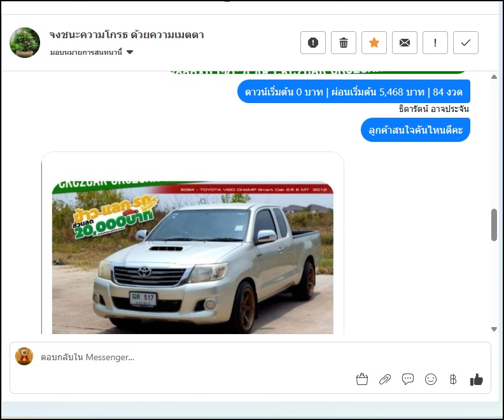Open customer name จงชนะความโกรธ ด้วยความเมตตา

click(x=127, y=34)
